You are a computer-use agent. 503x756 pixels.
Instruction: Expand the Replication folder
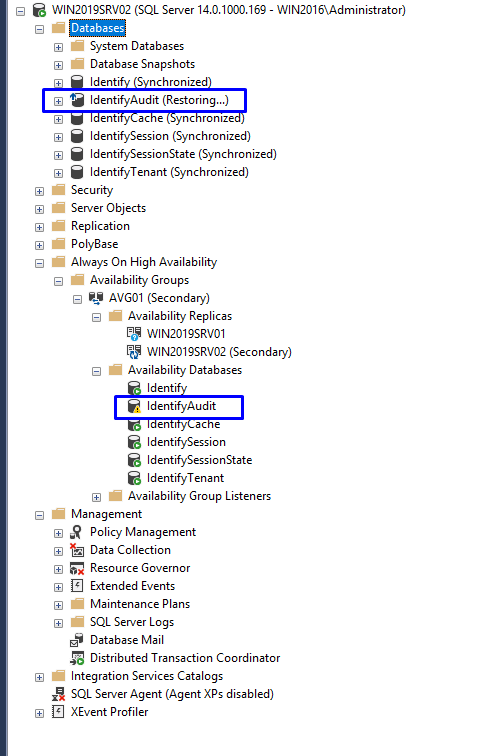(x=40, y=227)
